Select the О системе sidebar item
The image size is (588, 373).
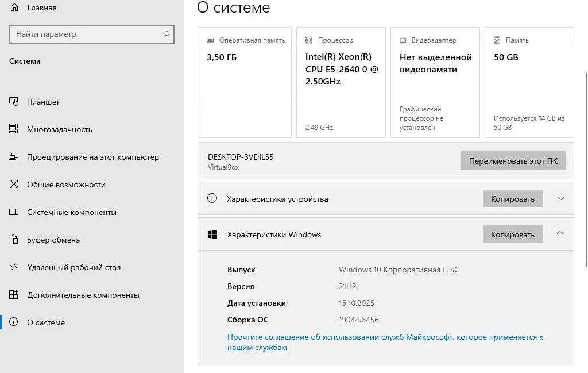[46, 322]
